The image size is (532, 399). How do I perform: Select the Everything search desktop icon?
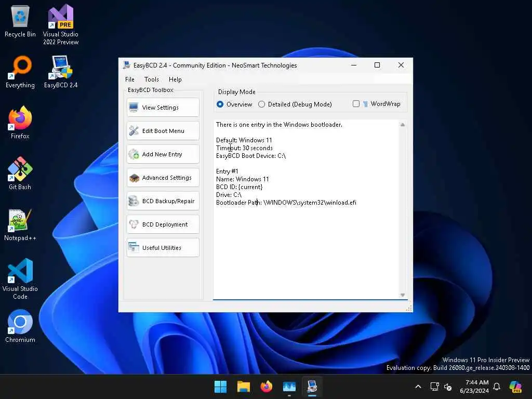pos(20,72)
